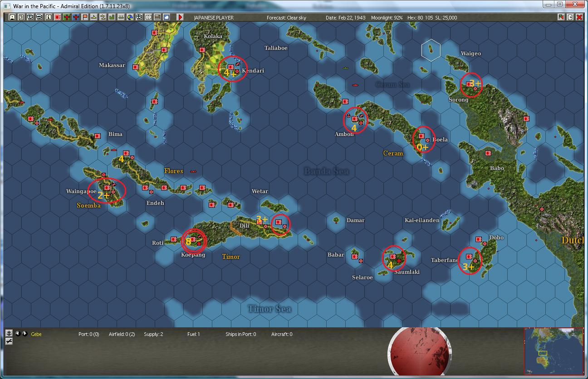Click the 'Kai-eilanden' map label

point(422,220)
